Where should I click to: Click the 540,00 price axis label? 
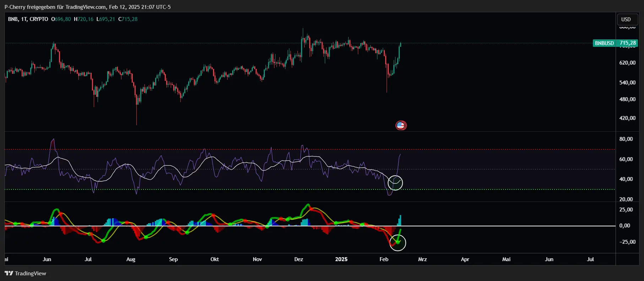[x=627, y=83]
